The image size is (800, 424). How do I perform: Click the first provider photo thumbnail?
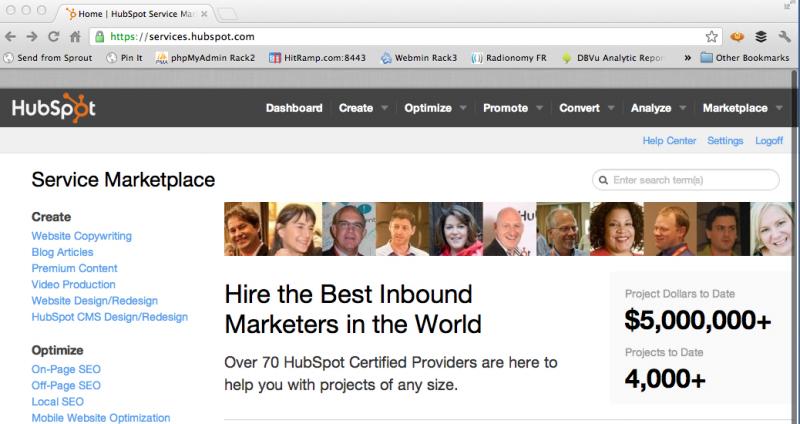coord(246,229)
